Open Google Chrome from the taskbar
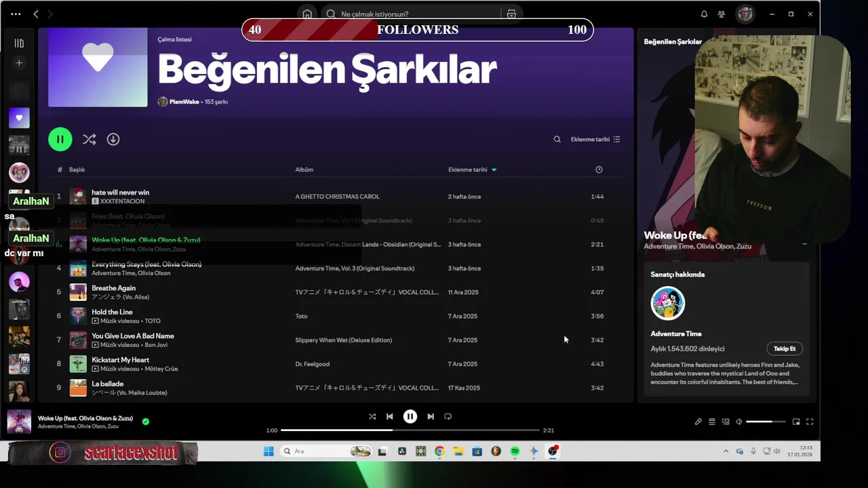868x488 pixels. (x=439, y=451)
